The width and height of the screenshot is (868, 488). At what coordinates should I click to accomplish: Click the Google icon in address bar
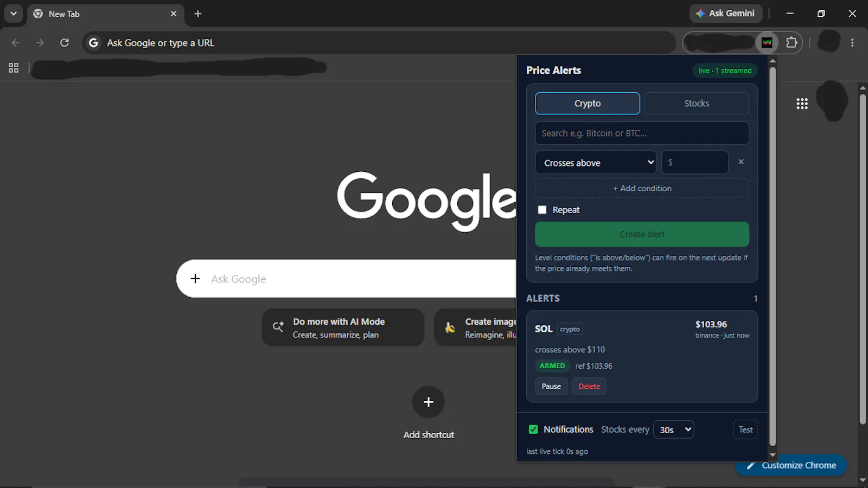pos(94,43)
